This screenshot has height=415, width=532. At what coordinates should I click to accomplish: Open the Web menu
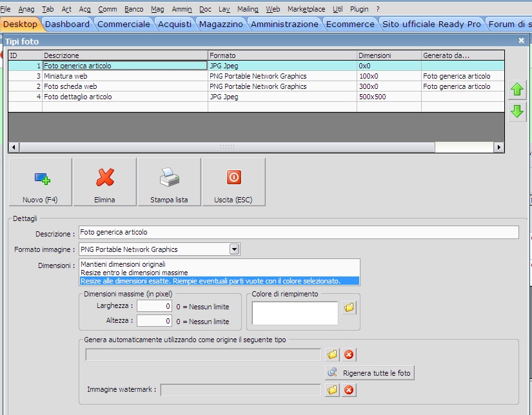coord(273,9)
